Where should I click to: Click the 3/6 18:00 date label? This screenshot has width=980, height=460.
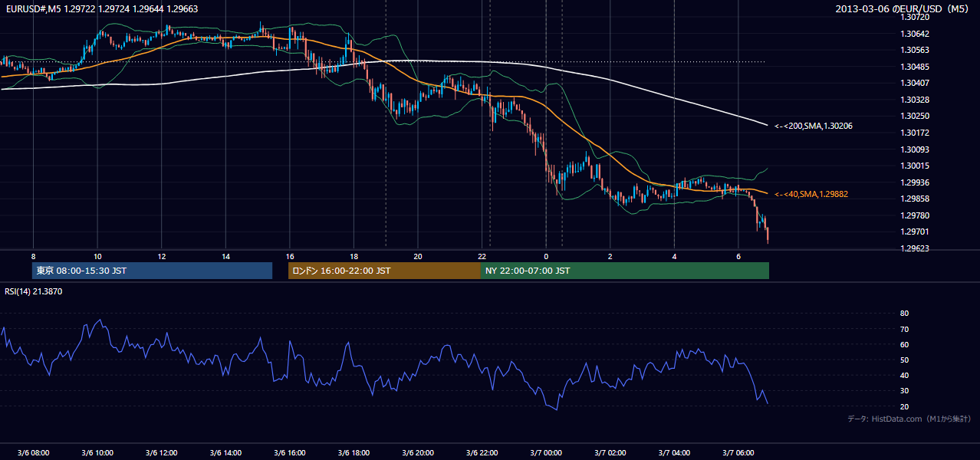pyautogui.click(x=354, y=452)
